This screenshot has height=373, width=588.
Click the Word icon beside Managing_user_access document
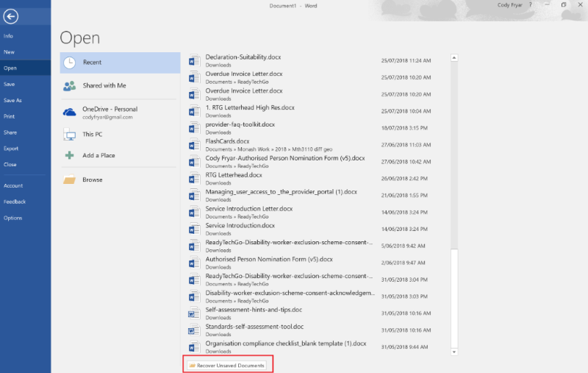pyautogui.click(x=194, y=196)
